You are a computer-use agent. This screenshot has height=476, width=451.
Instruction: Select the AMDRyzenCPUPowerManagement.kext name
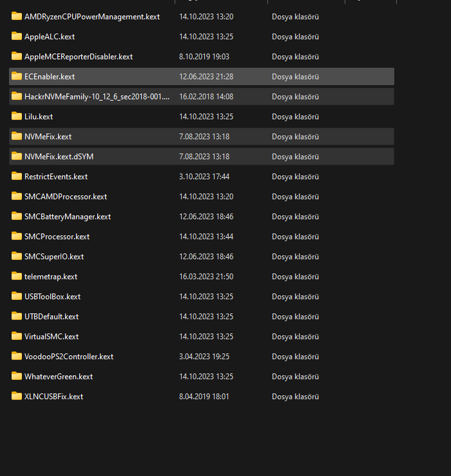(92, 17)
